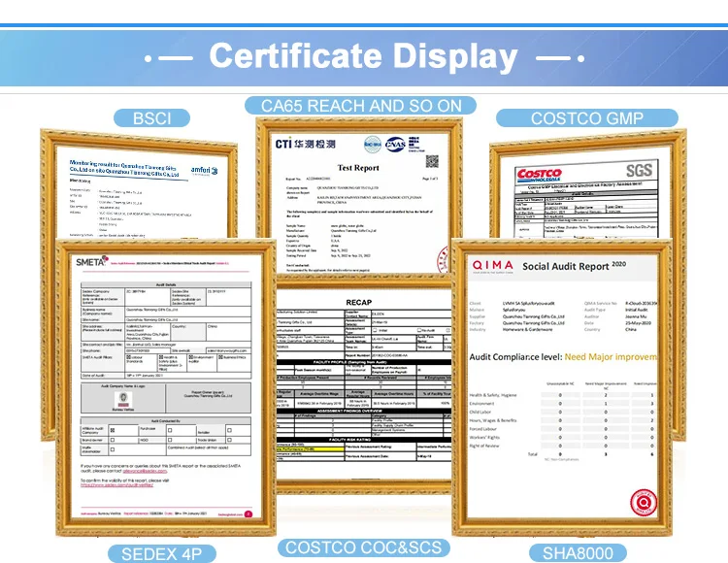The image size is (728, 563).
Task: Click 'Audit Compliance level:' text
Action: [x=515, y=357]
